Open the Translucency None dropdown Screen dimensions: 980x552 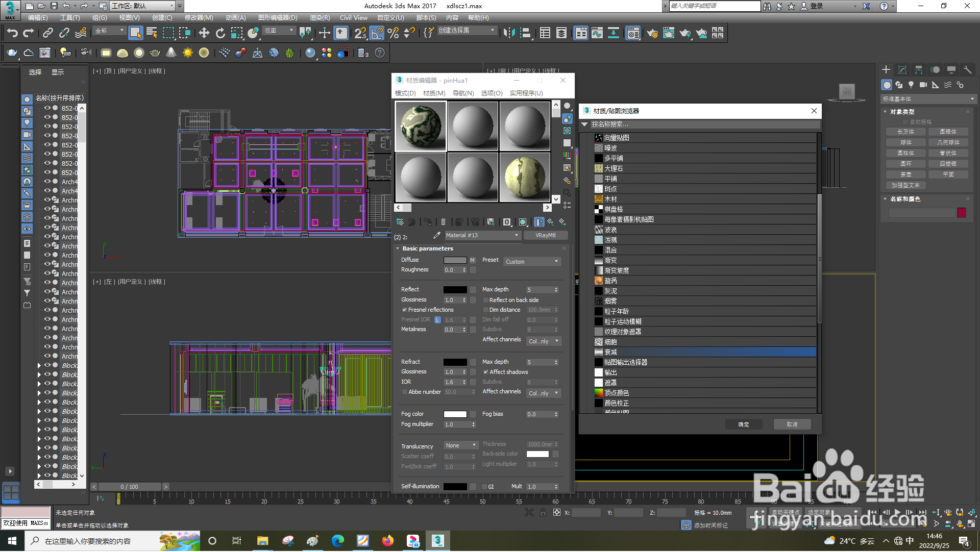coord(460,445)
